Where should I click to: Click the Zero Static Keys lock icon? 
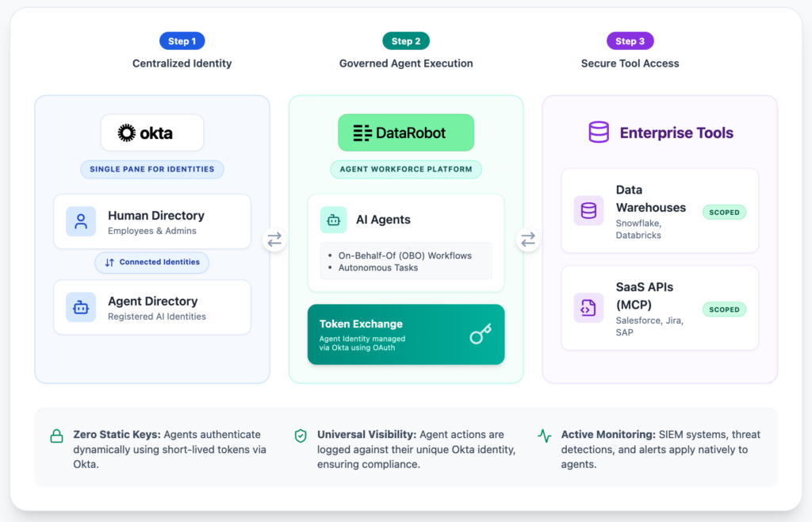pos(56,436)
